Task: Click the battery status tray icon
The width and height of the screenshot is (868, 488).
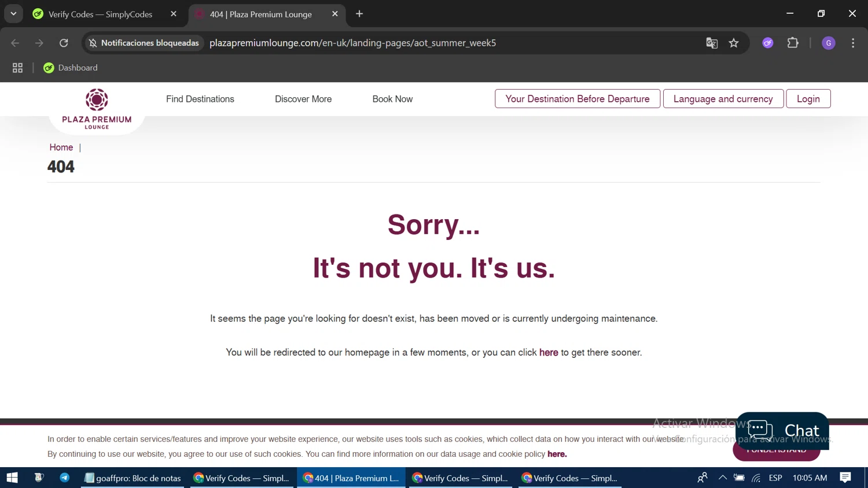Action: (x=739, y=478)
